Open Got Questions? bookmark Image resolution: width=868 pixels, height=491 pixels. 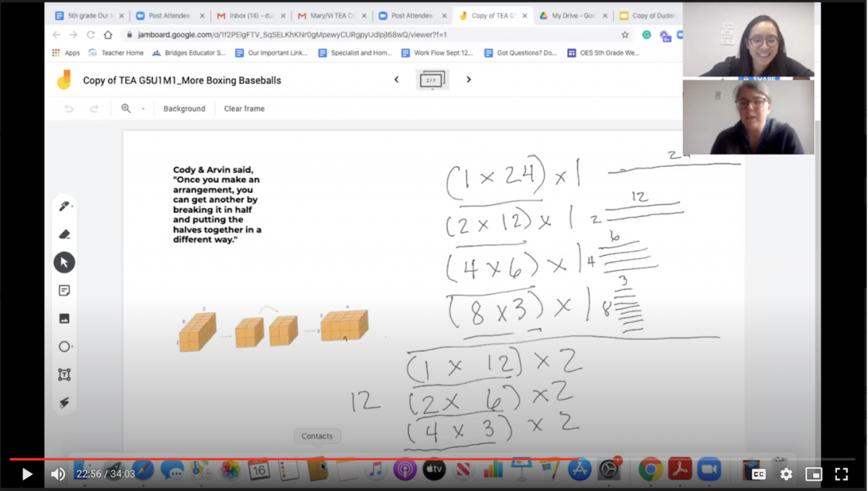521,53
